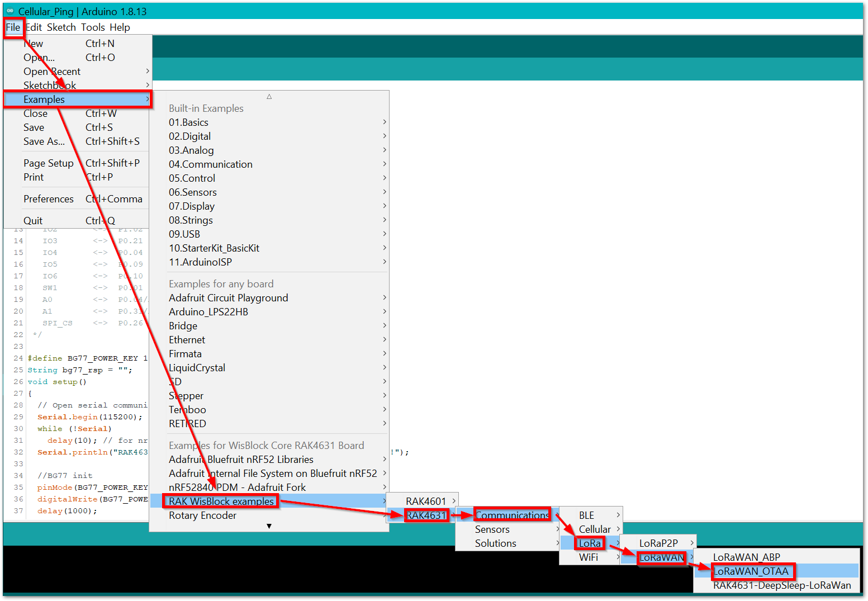Open RAK4631-DeepSleep-LoRaWan example
The width and height of the screenshot is (868, 601).
(x=776, y=585)
